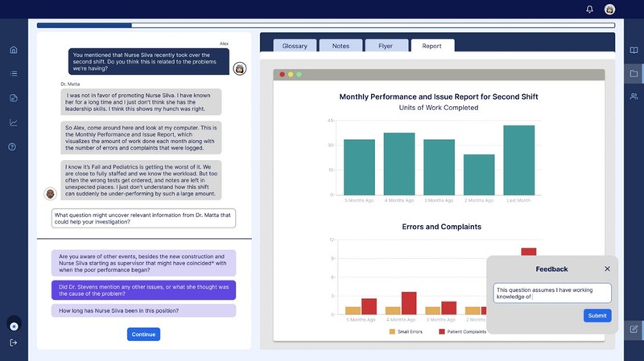Screen dimensions: 644x361
Task: Click into the Feedback text field
Action: pyautogui.click(x=552, y=293)
